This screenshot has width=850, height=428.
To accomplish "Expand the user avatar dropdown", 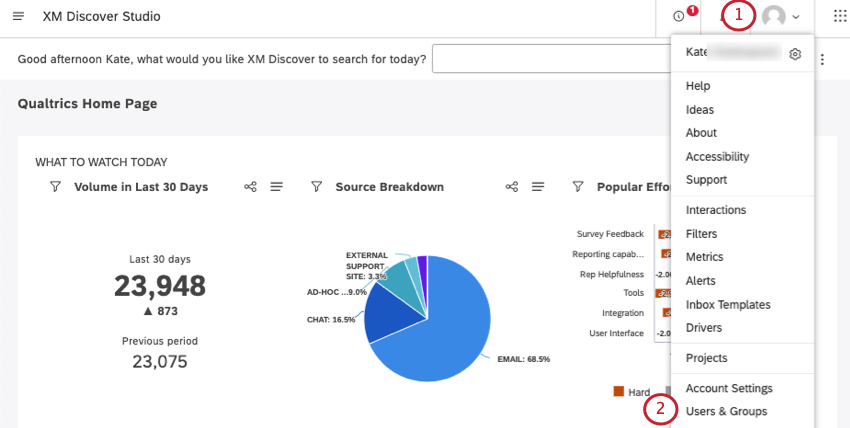I will point(780,17).
